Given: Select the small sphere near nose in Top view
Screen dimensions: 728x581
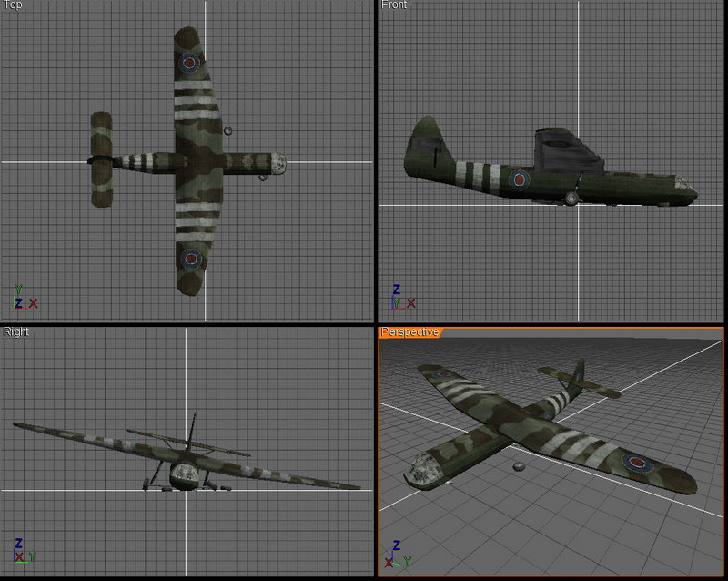Looking at the screenshot, I should click(263, 177).
